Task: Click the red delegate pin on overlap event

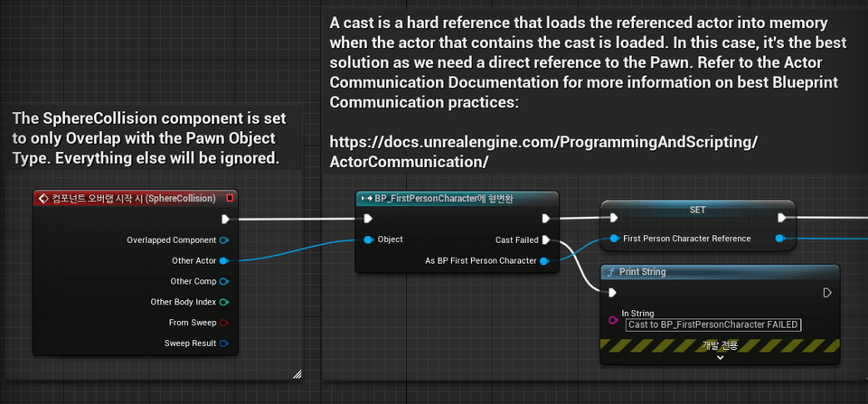Action: (230, 198)
